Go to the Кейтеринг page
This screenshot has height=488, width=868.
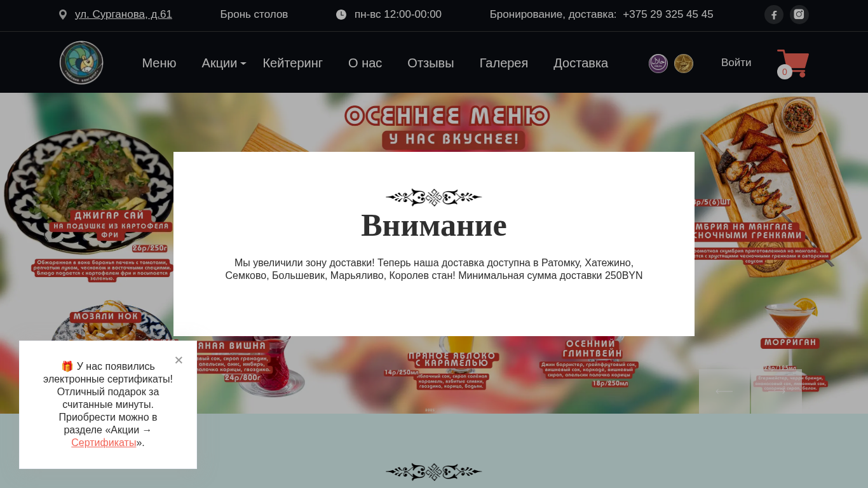click(292, 63)
